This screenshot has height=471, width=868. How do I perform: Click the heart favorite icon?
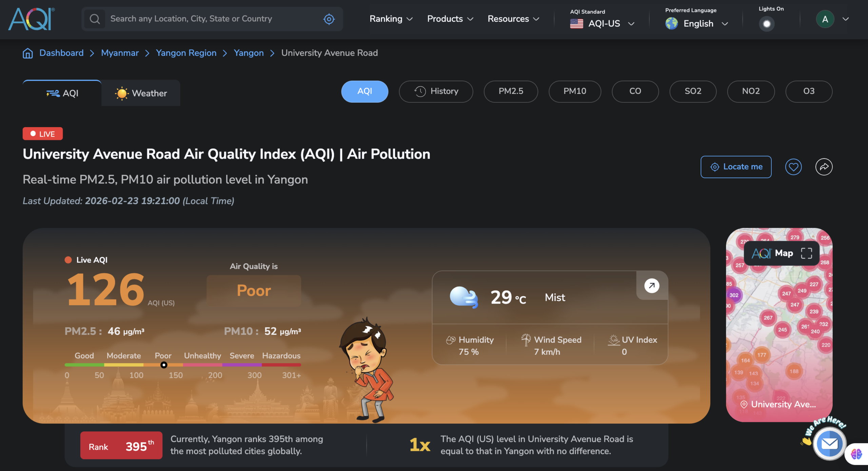tap(793, 167)
